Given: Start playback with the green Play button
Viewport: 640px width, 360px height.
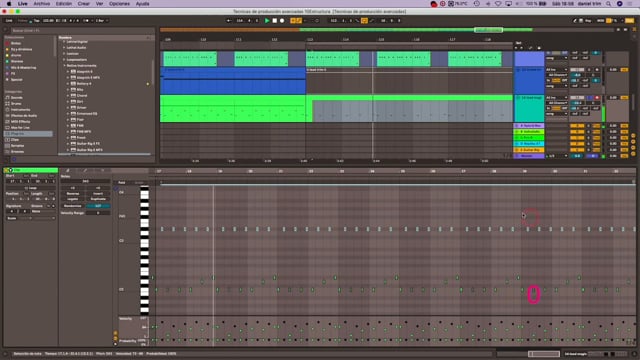Looking at the screenshot, I should pos(267,20).
